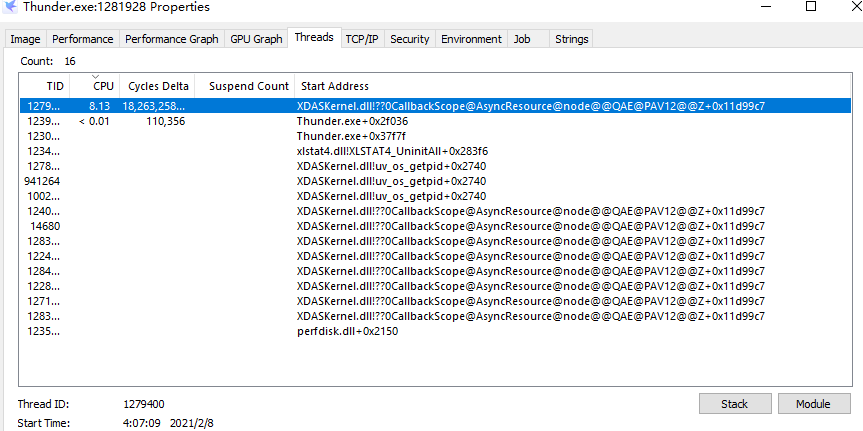
Task: Switch to the Performance tab
Action: click(x=83, y=39)
